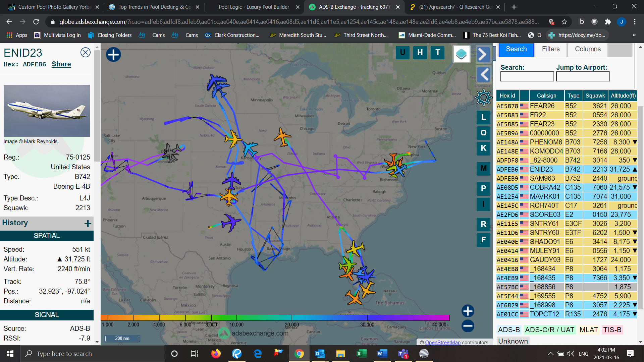This screenshot has height=362, width=644.
Task: Select the FEAR26 row in aircraft table
Action: point(567,106)
